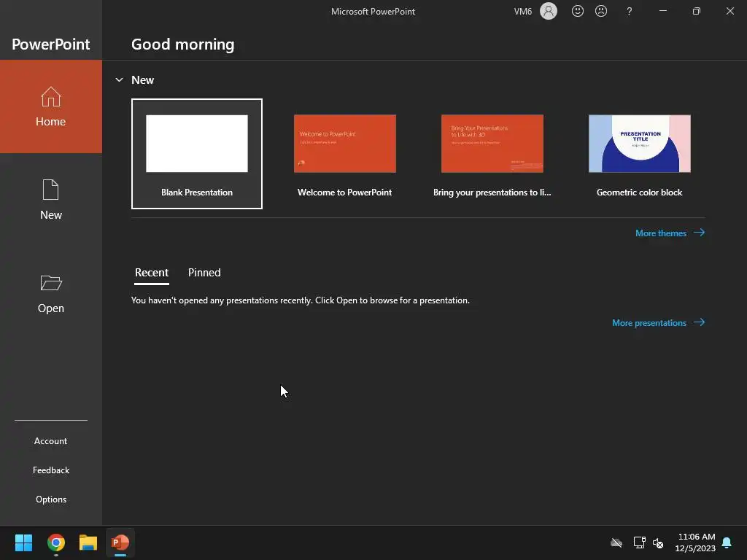Open File Explorer from the taskbar
This screenshot has width=747, height=560.
[88, 542]
